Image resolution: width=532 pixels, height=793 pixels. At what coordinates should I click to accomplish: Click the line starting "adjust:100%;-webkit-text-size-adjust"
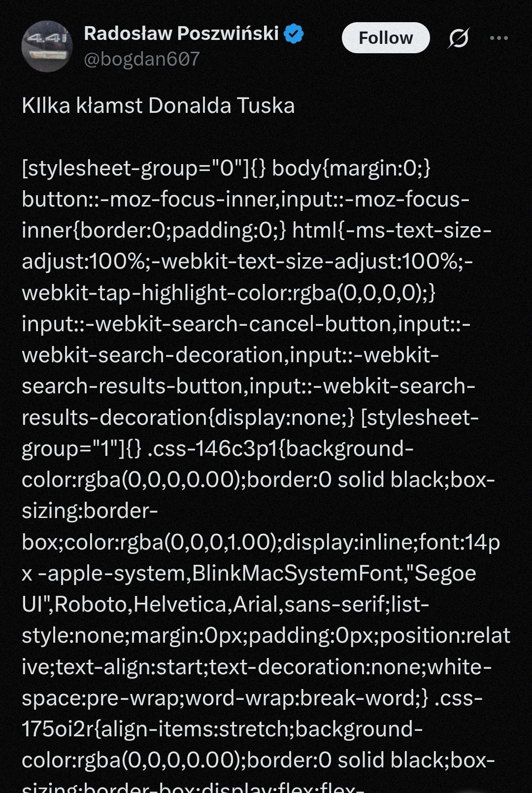[247, 262]
